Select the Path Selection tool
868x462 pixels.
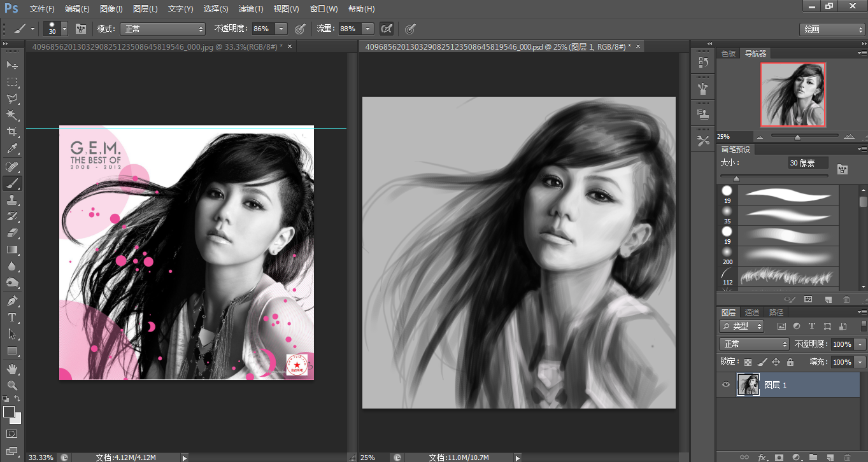coord(12,333)
